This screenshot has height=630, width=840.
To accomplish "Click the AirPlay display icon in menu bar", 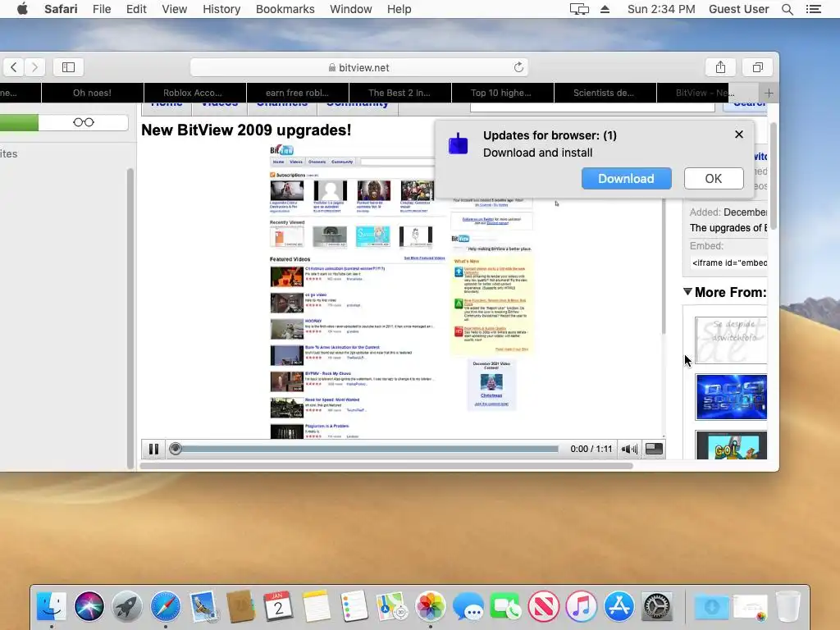I will [x=579, y=9].
